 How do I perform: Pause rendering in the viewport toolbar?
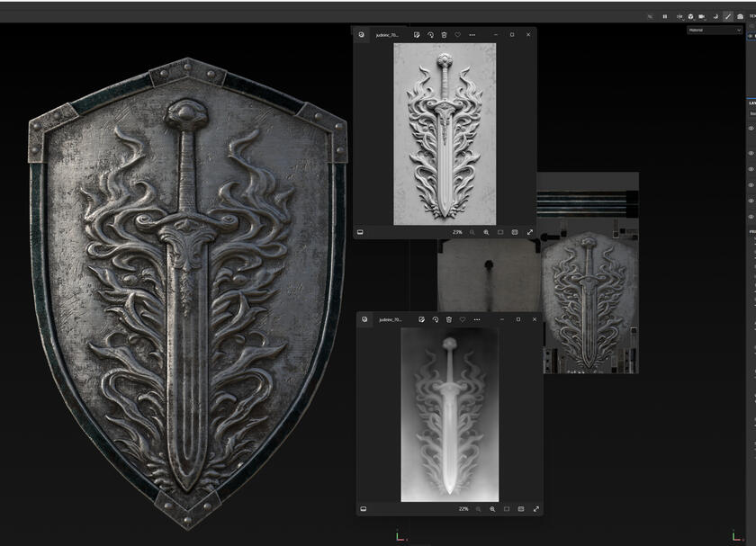665,16
